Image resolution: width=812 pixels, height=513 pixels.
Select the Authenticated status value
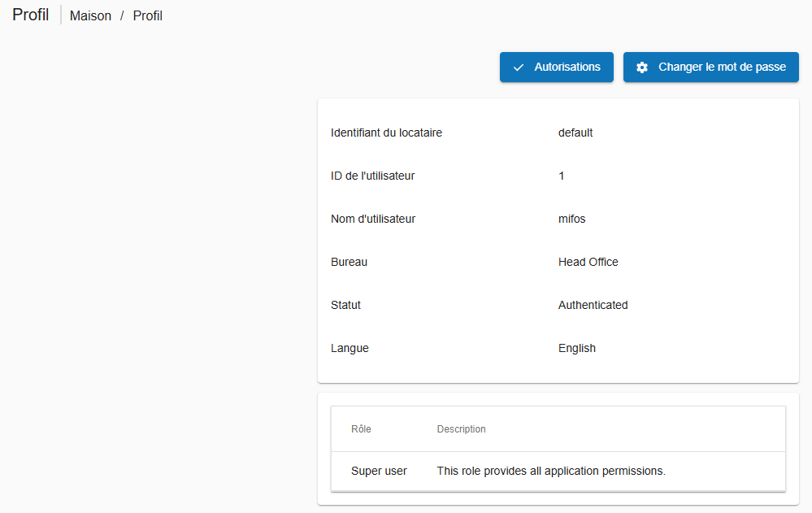coord(593,305)
